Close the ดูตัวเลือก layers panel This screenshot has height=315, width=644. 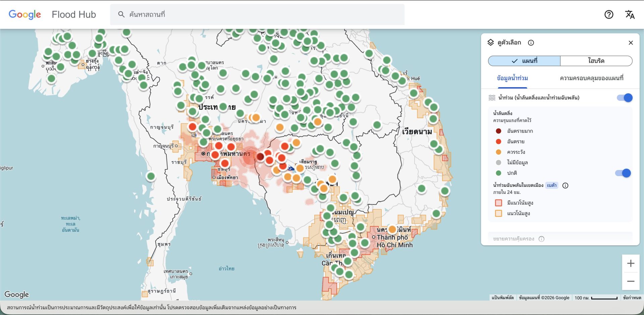point(631,43)
